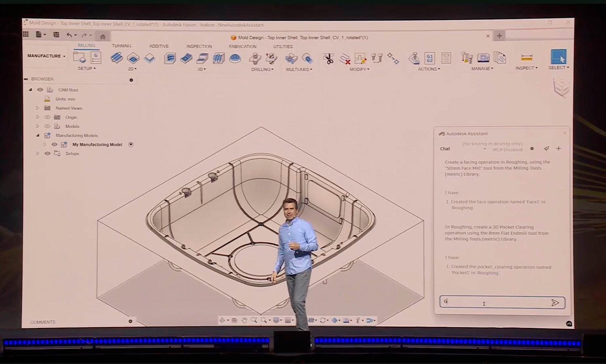Expand the Setups node in the browser
606x364 pixels.
click(38, 153)
